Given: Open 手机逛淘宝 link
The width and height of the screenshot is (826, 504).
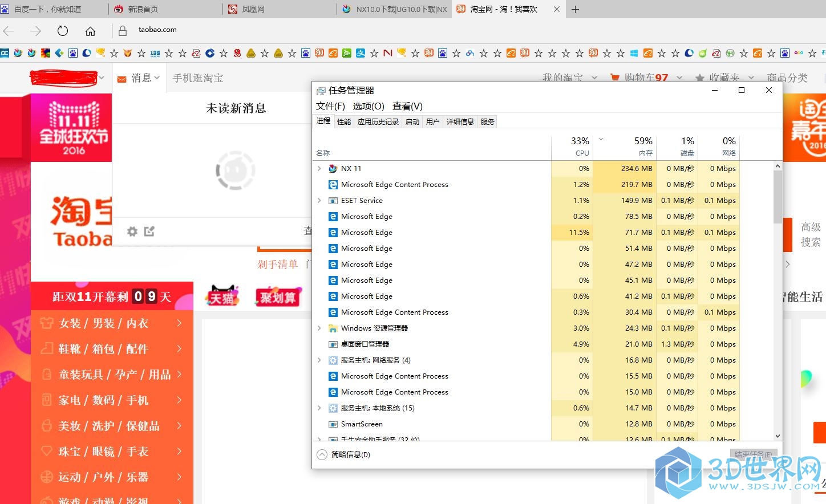Looking at the screenshot, I should pos(198,78).
